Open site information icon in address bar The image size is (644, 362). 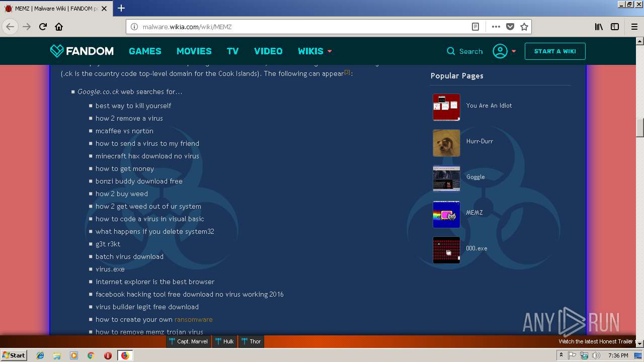pyautogui.click(x=134, y=27)
